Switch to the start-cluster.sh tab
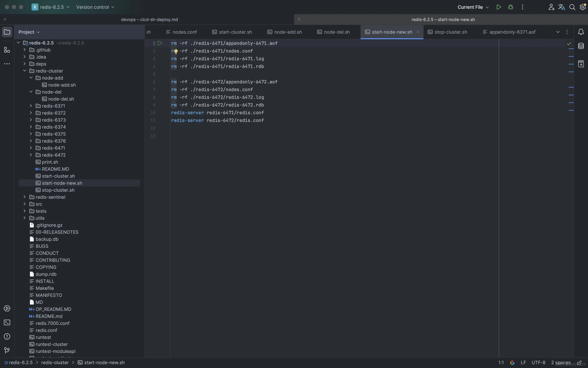 click(x=232, y=32)
